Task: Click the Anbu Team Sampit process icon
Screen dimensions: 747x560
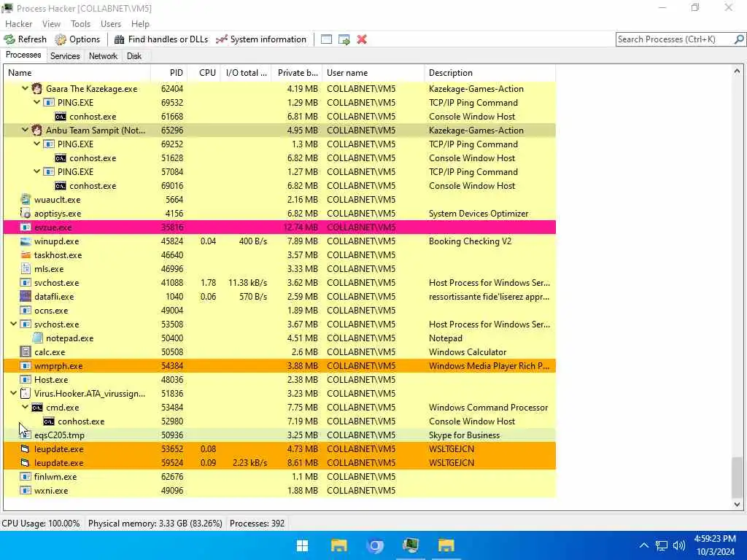Action: click(37, 130)
